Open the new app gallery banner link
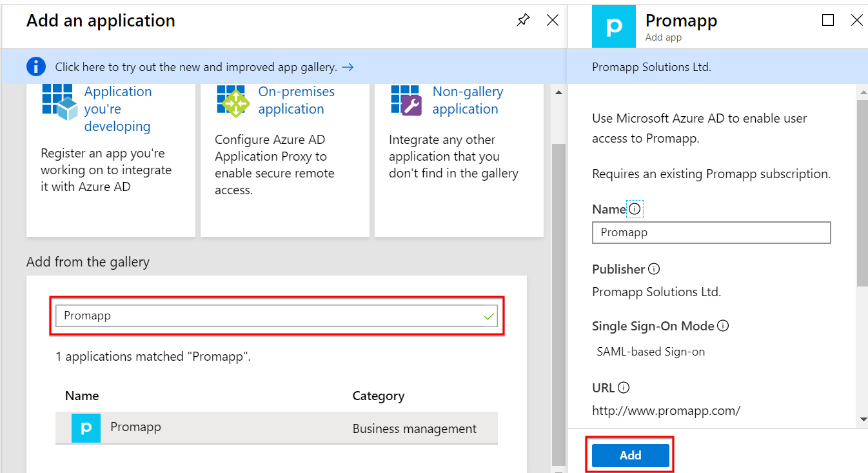 coord(204,67)
